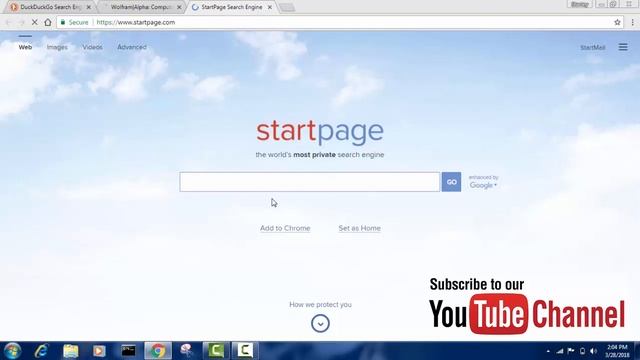Open the Chrome three-dot menu
640x360 pixels.
(x=632, y=22)
